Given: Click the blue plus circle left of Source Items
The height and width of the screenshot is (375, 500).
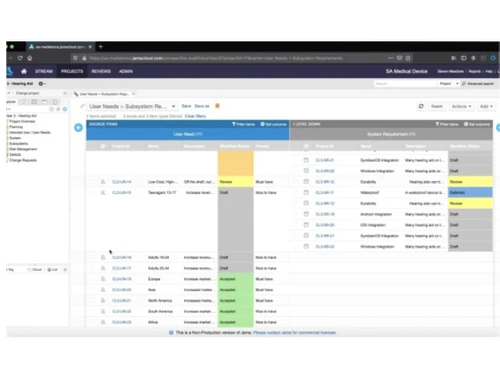Looking at the screenshot, I should coord(78,127).
